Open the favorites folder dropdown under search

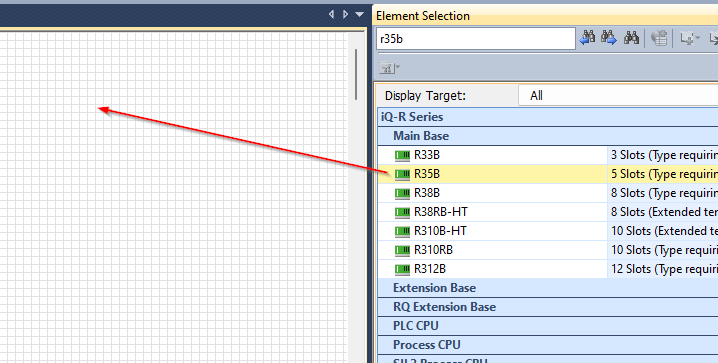point(390,68)
